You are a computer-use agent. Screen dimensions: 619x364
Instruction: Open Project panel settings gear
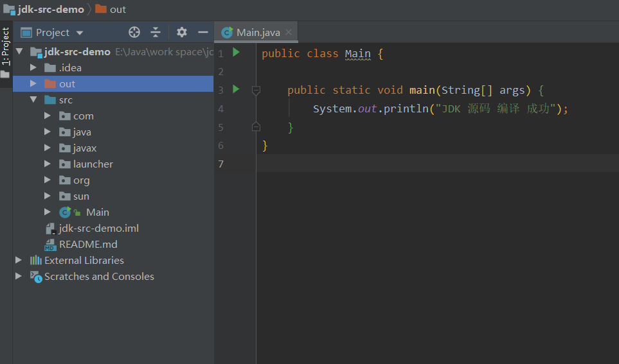point(182,32)
